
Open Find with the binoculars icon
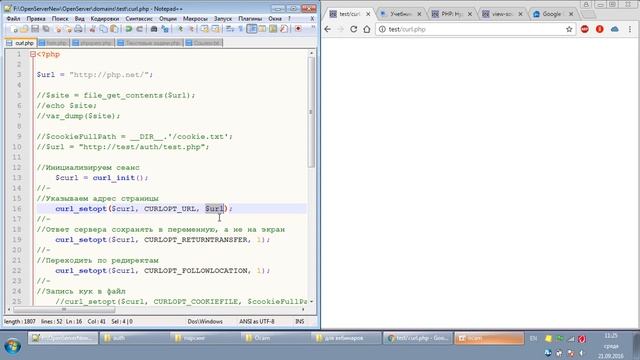154,29
